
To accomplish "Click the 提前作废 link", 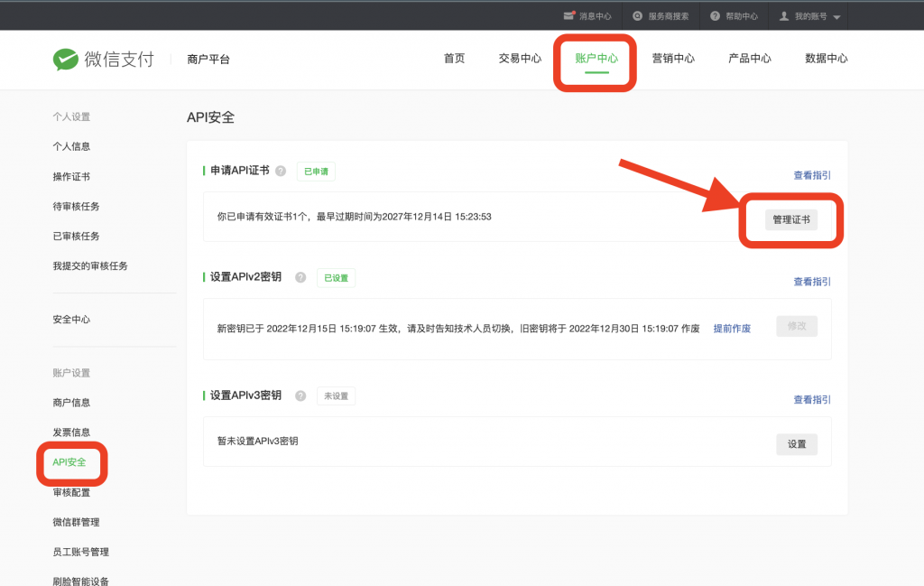I will click(x=733, y=329).
